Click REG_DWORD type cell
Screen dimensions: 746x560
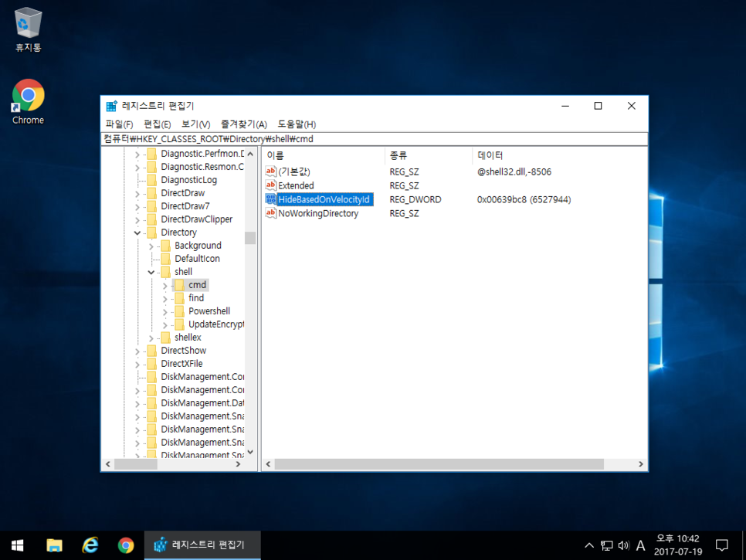[415, 200]
